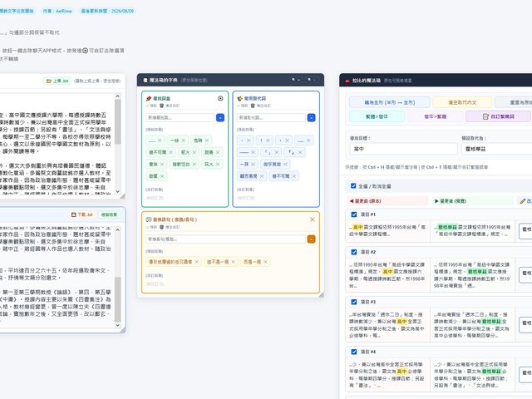Open the purple 自訂繁簡詞 button

[498, 116]
